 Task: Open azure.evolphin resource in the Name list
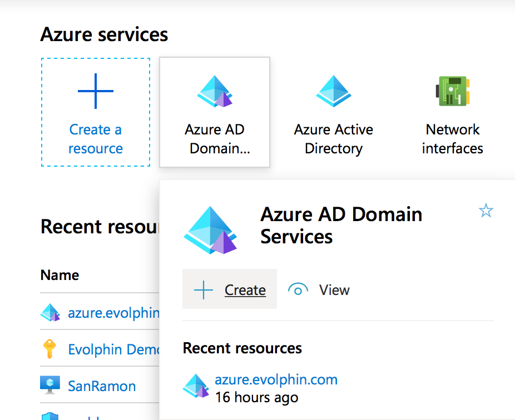click(113, 313)
